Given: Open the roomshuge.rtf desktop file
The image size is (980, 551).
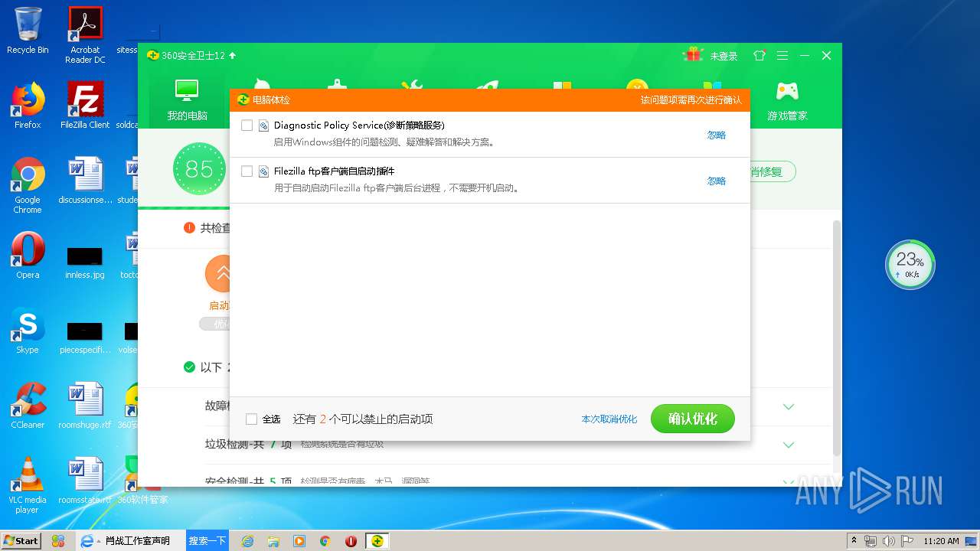Looking at the screenshot, I should [x=85, y=406].
